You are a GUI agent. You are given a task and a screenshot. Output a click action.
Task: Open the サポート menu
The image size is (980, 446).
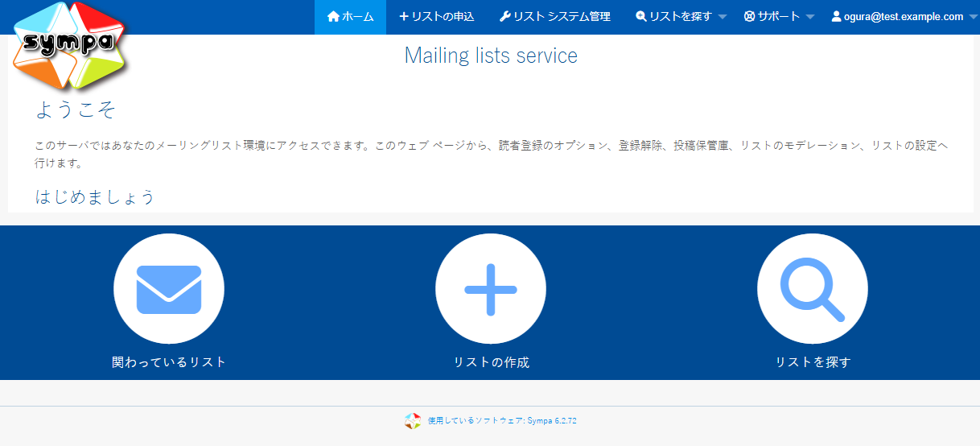click(x=779, y=16)
